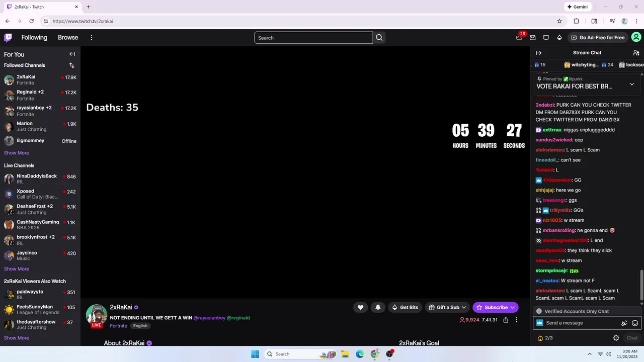This screenshot has width=644, height=362.
Task: Open the Gift a Sub dropdown
Action: point(447,307)
